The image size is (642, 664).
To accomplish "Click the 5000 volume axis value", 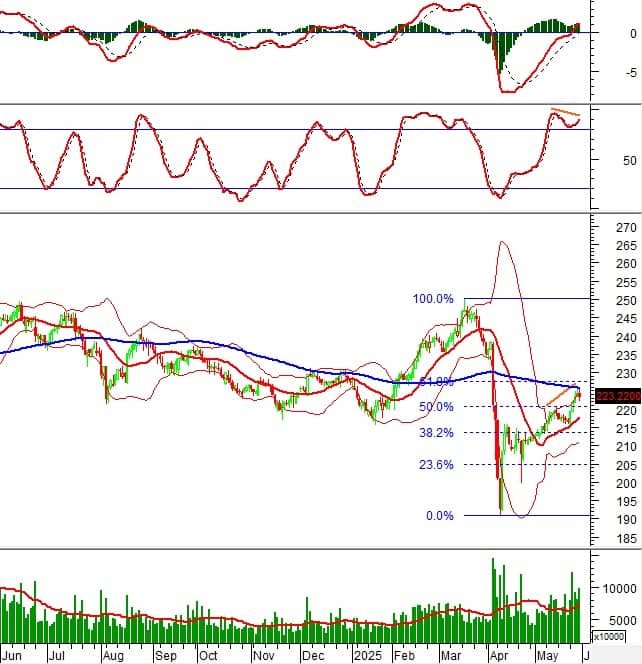I will [x=623, y=620].
